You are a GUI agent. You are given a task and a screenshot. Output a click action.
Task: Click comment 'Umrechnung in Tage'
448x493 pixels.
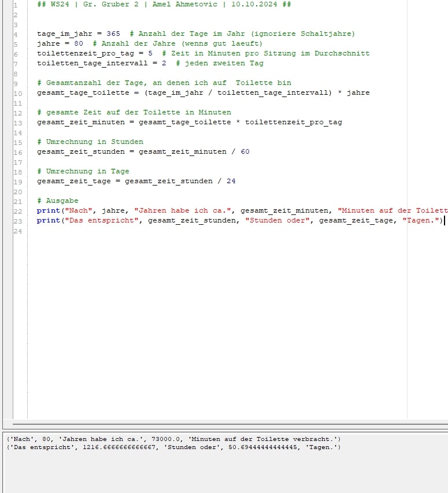pyautogui.click(x=83, y=171)
